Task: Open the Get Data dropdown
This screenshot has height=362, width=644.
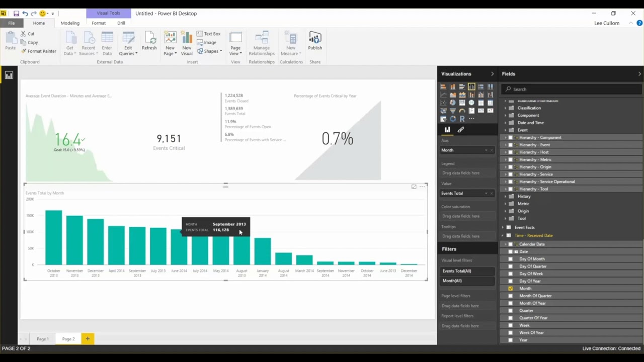Action: 69,51
